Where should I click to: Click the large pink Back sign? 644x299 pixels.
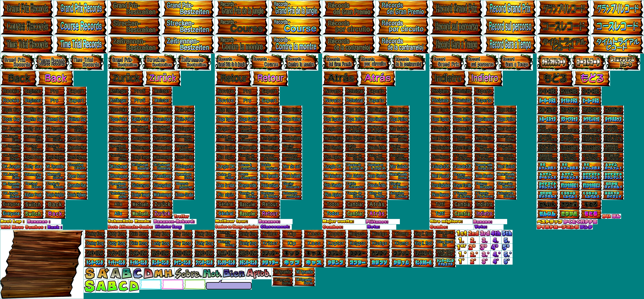[55, 78]
